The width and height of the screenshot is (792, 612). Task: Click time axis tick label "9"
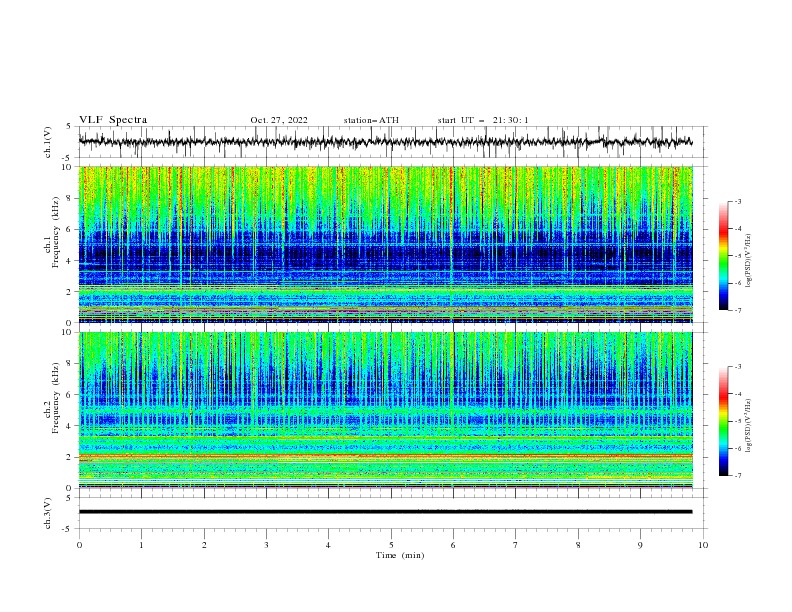pyautogui.click(x=640, y=545)
